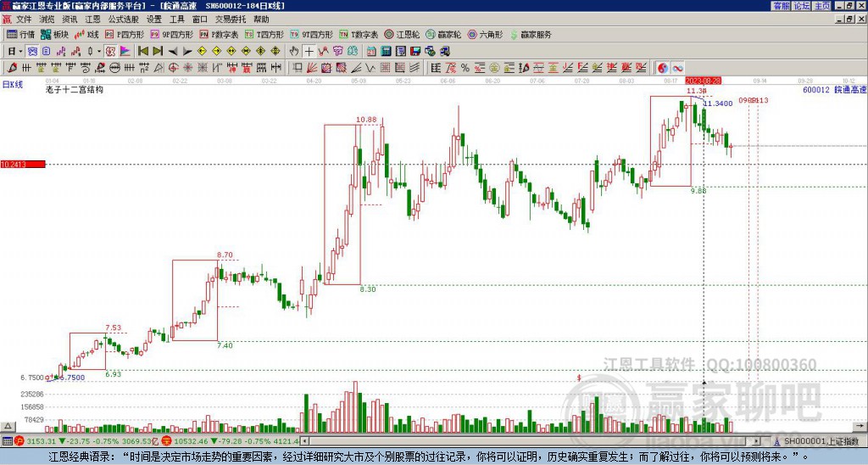This screenshot has height=465, width=868.
Task: Open the 江恩 menu
Action: (92, 20)
